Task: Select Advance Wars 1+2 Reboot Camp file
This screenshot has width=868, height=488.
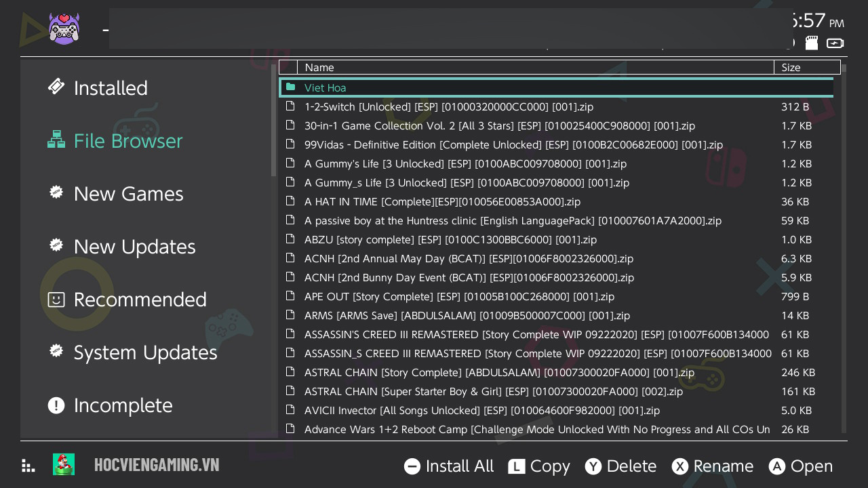Action: (556, 429)
